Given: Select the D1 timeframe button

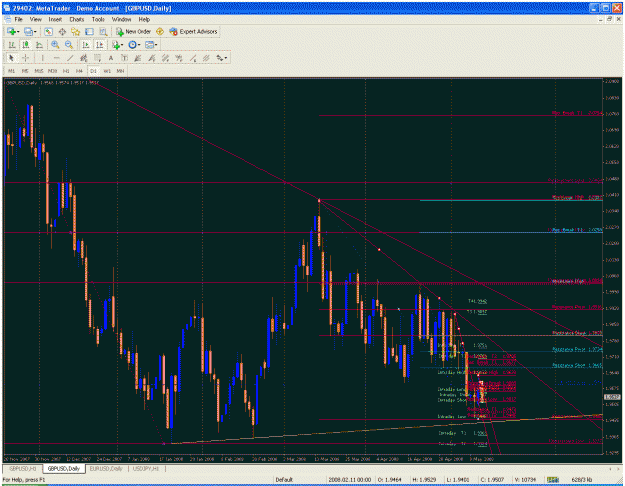Looking at the screenshot, I should (93, 71).
